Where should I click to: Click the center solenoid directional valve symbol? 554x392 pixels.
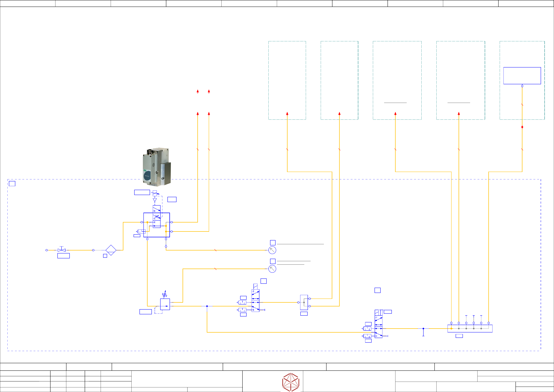coord(255,301)
